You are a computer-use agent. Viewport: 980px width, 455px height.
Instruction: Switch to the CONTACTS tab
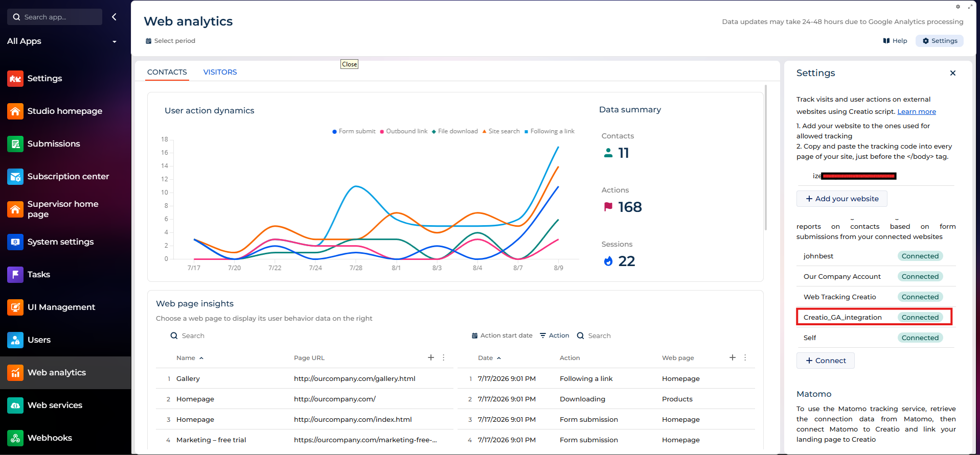coord(167,72)
